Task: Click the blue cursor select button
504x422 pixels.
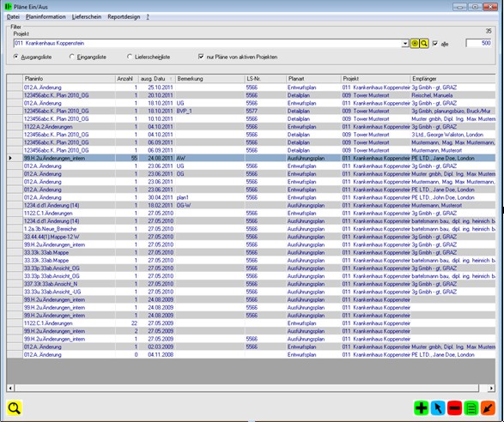Action: point(438,408)
